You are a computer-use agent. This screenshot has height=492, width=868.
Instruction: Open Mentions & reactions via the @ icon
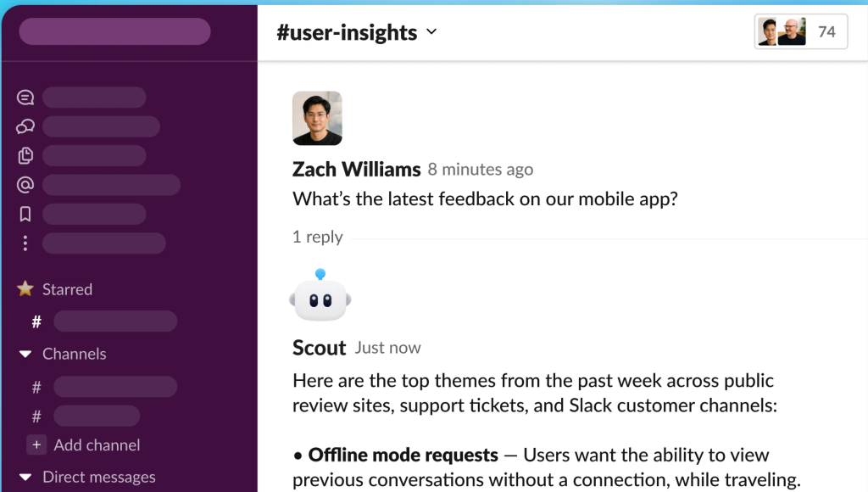pos(25,184)
